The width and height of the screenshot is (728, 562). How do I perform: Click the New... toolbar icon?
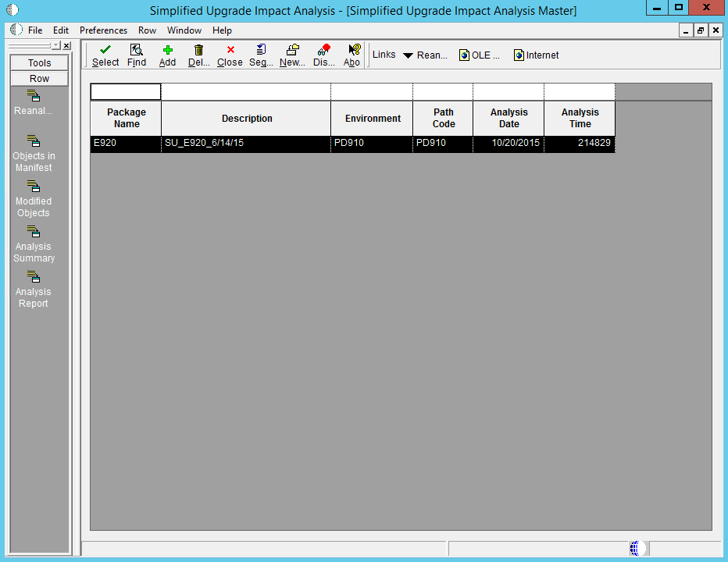[292, 50]
